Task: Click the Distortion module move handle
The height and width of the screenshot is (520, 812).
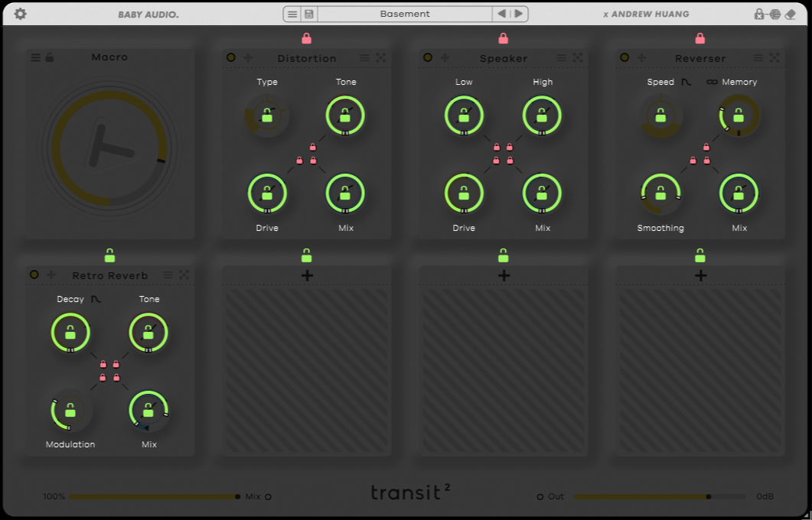Action: [248, 57]
